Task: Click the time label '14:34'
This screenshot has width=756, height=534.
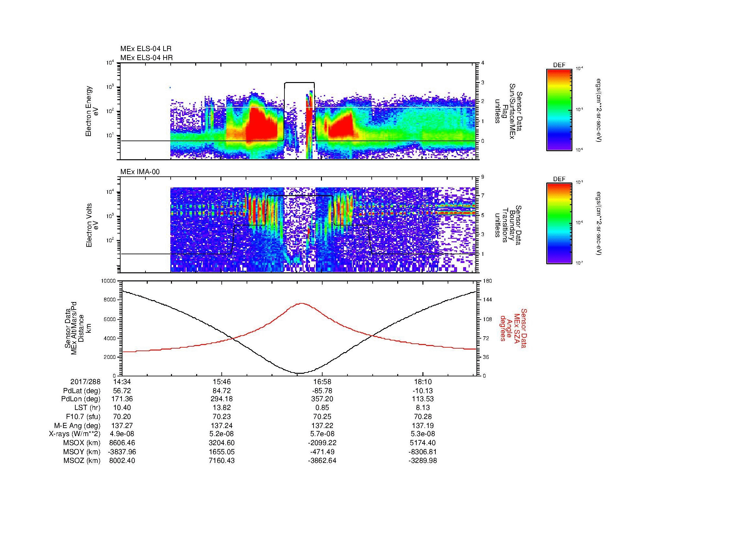Action: tap(122, 382)
